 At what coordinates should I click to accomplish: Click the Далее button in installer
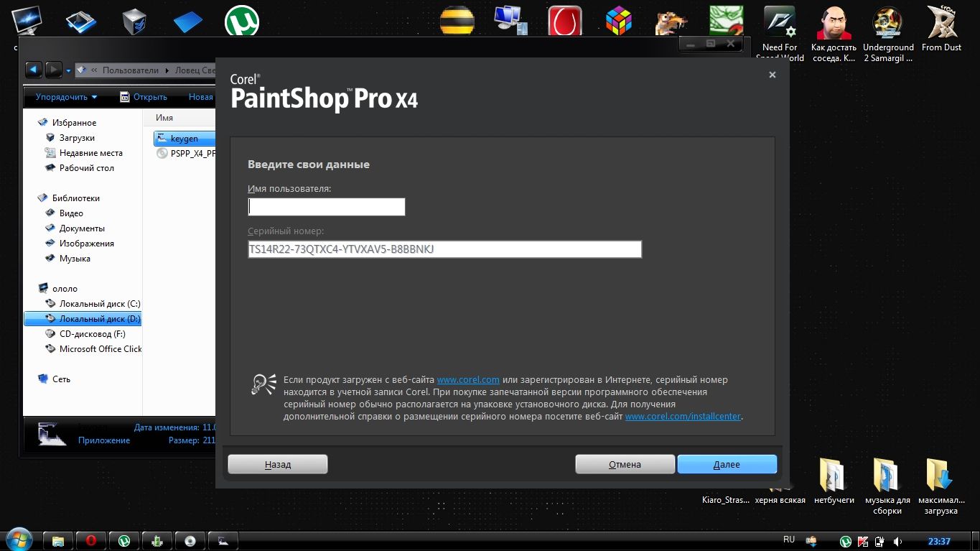click(727, 464)
